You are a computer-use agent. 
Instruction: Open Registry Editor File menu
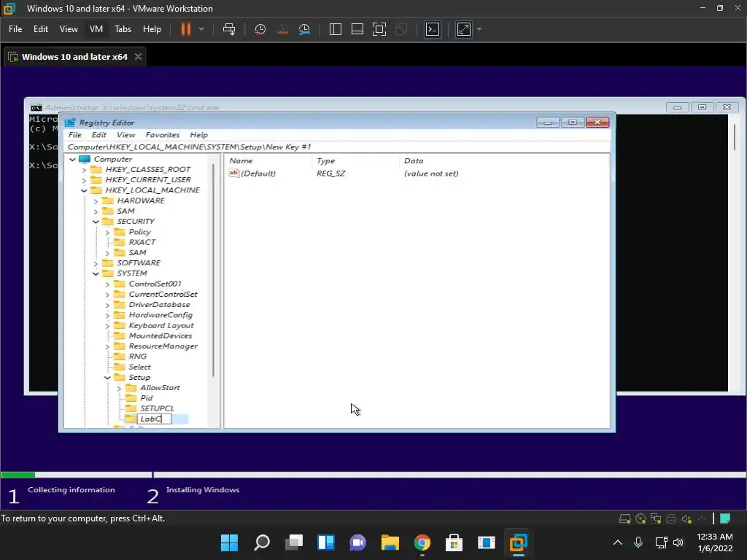(x=75, y=135)
